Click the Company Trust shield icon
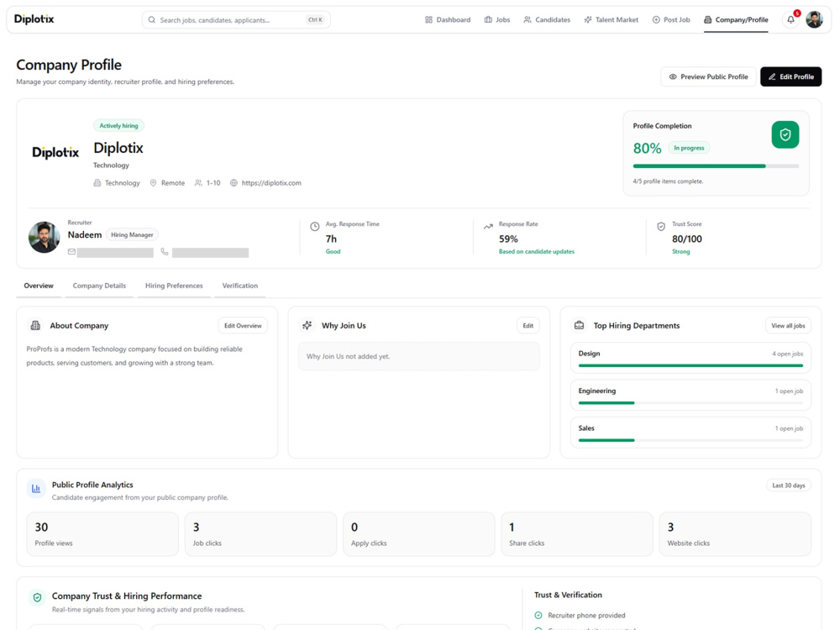840x630 pixels. click(37, 597)
